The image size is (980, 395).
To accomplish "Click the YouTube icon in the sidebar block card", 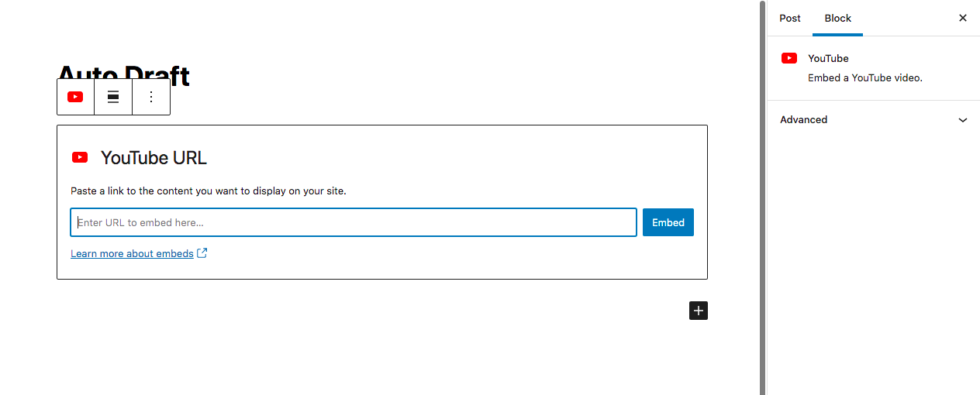I will [789, 58].
